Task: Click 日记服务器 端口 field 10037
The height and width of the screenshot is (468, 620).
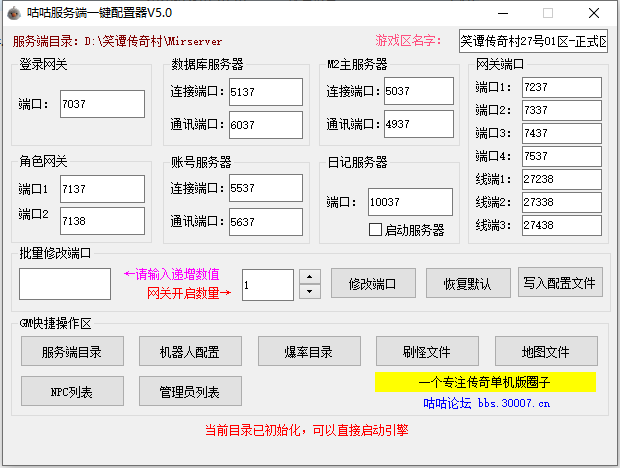Action: (410, 202)
